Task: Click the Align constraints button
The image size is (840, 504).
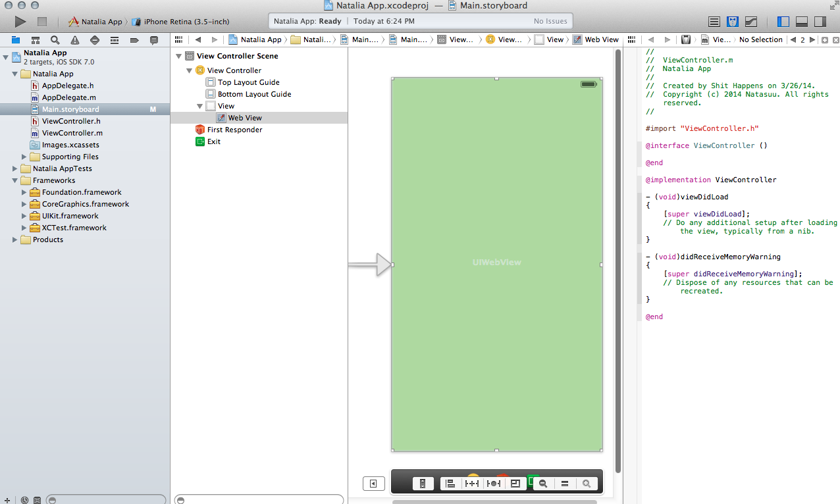Action: [x=450, y=484]
